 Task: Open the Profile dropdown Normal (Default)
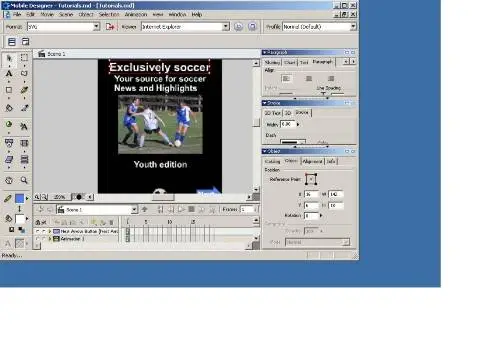tap(319, 27)
